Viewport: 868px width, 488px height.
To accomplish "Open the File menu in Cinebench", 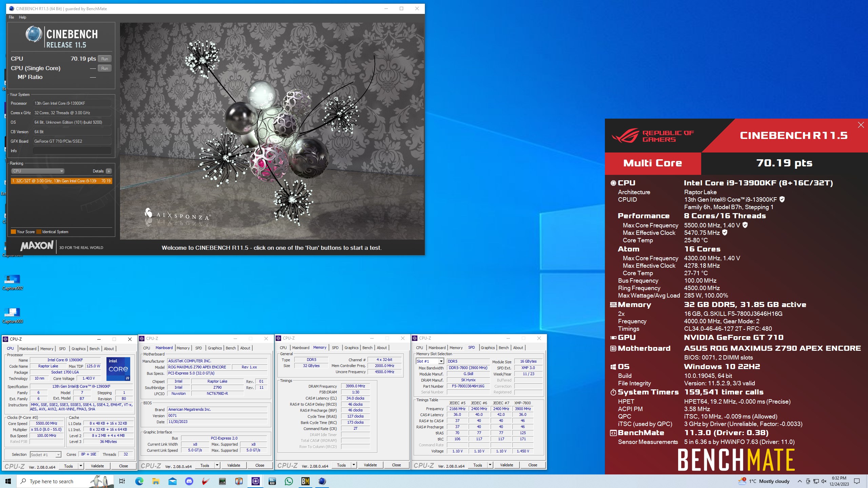I will pos(12,17).
